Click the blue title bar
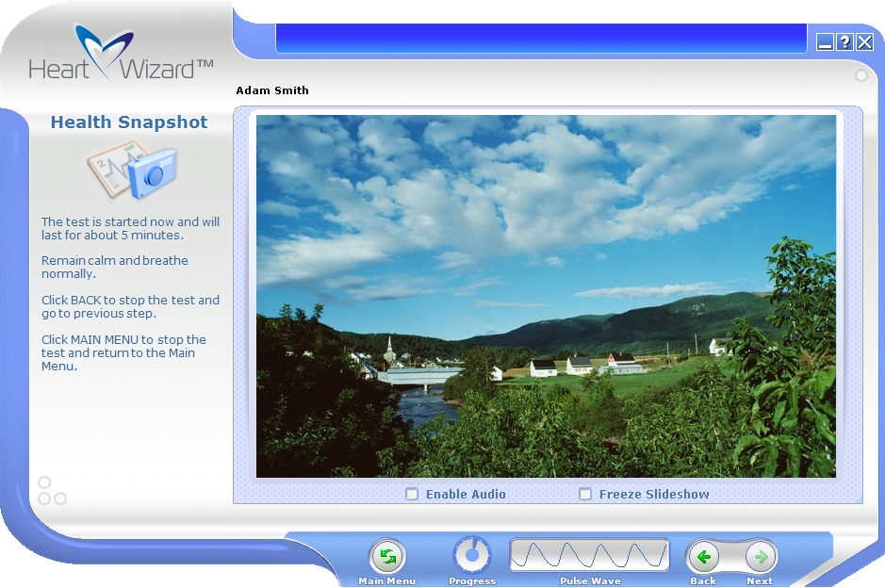Image resolution: width=885 pixels, height=588 pixels. pos(541,39)
